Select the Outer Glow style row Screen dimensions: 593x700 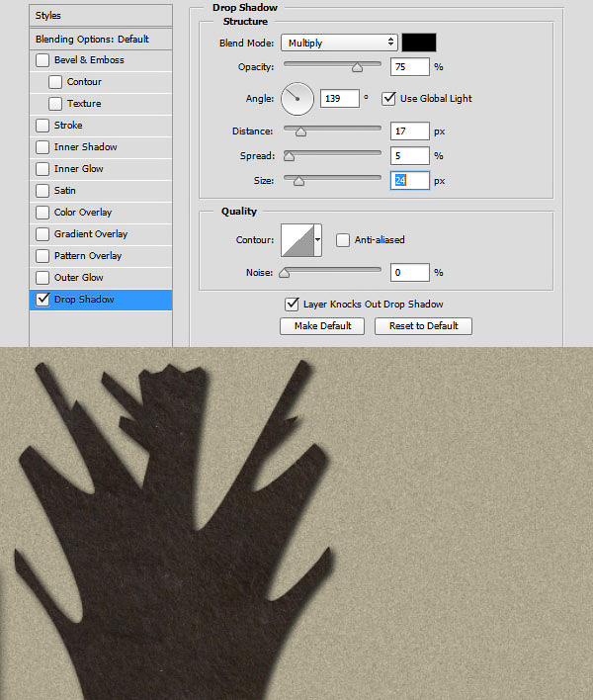tap(101, 278)
